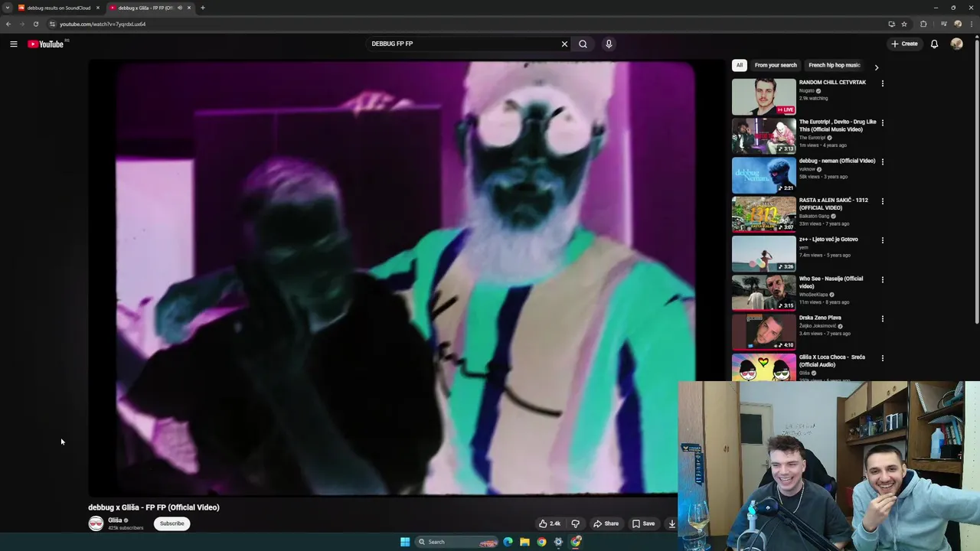This screenshot has height=551, width=980.
Task: Open the YouTube hamburger guide menu
Action: tap(14, 44)
